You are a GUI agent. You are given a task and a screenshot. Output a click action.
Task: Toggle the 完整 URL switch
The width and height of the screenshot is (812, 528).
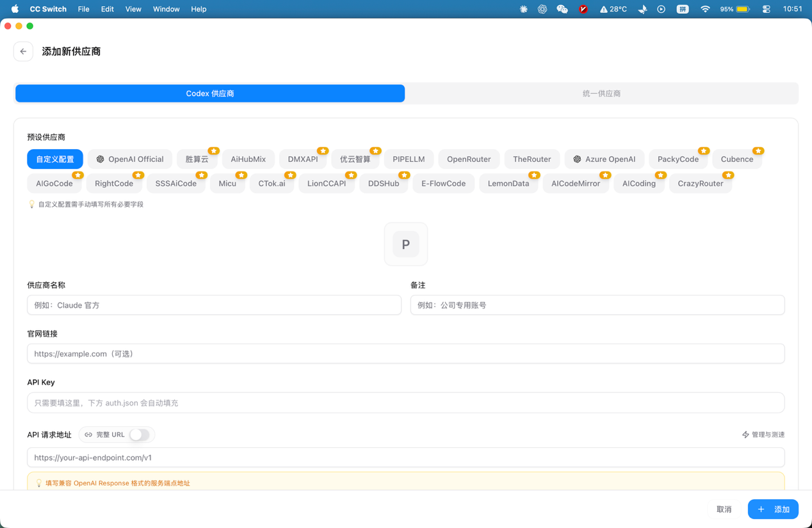pos(140,435)
